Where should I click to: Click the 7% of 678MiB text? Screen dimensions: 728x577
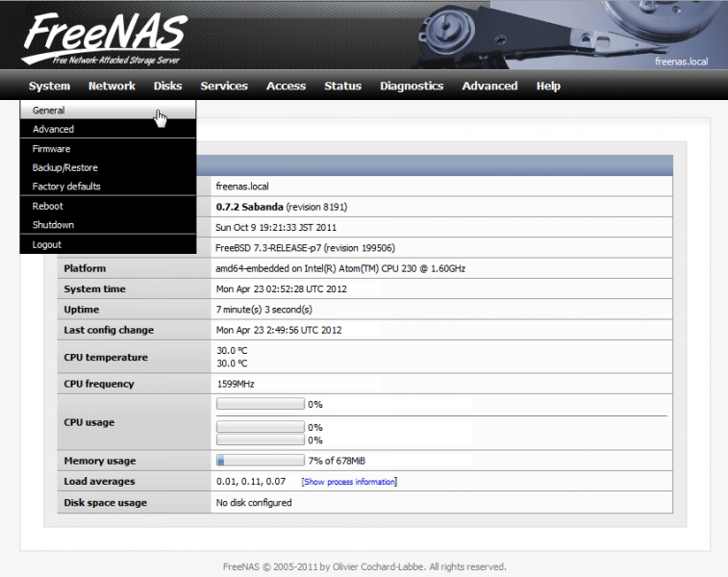(x=337, y=461)
